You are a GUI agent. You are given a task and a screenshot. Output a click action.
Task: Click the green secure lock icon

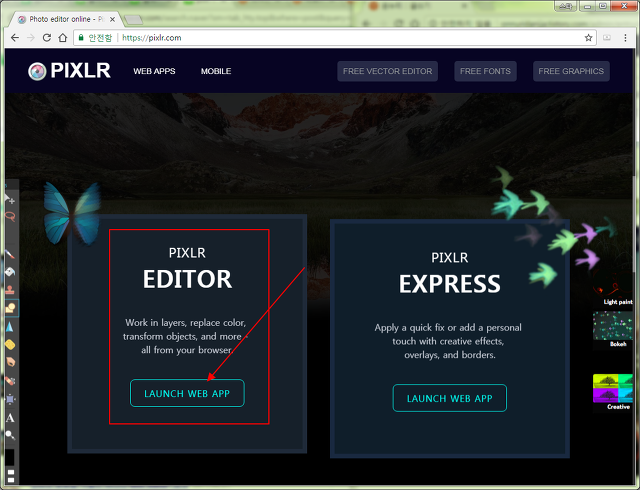pos(81,38)
